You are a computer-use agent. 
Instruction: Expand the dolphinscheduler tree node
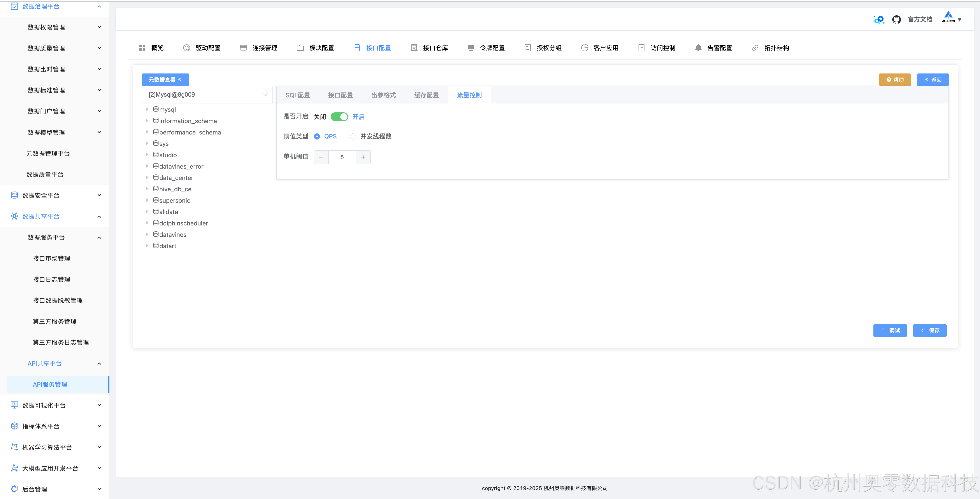tap(147, 223)
